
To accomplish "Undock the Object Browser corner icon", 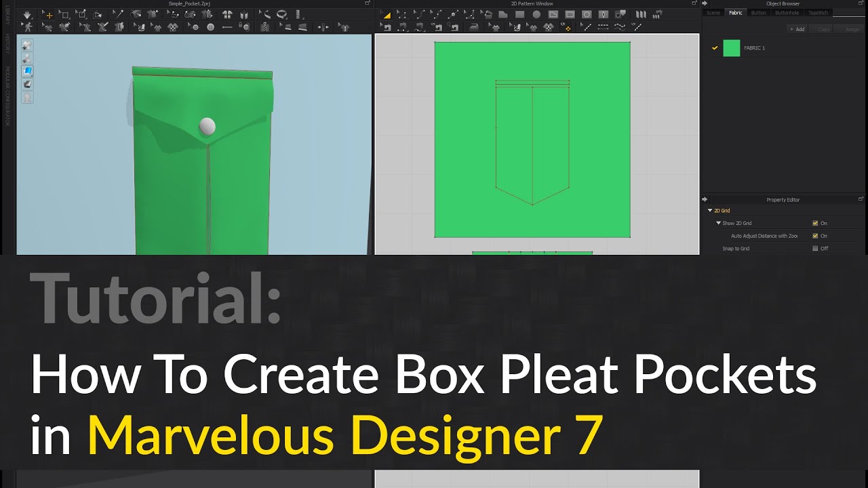I will coord(861,3).
